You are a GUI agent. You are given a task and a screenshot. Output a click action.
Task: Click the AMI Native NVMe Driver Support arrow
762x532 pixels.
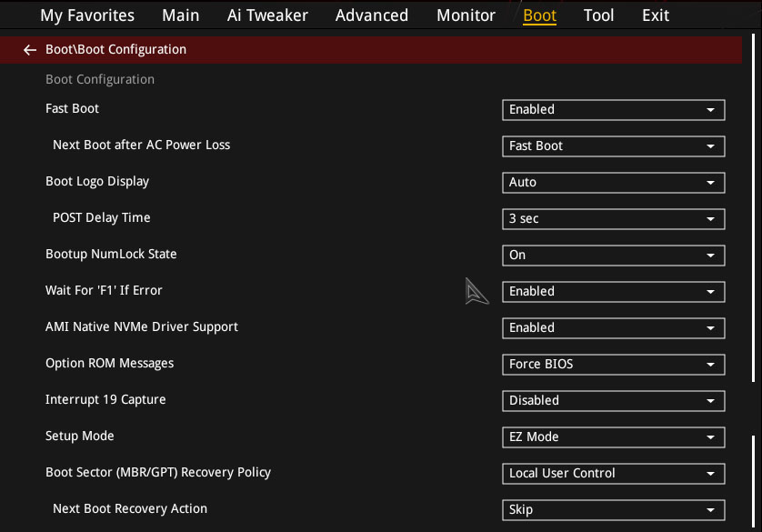pyautogui.click(x=710, y=328)
